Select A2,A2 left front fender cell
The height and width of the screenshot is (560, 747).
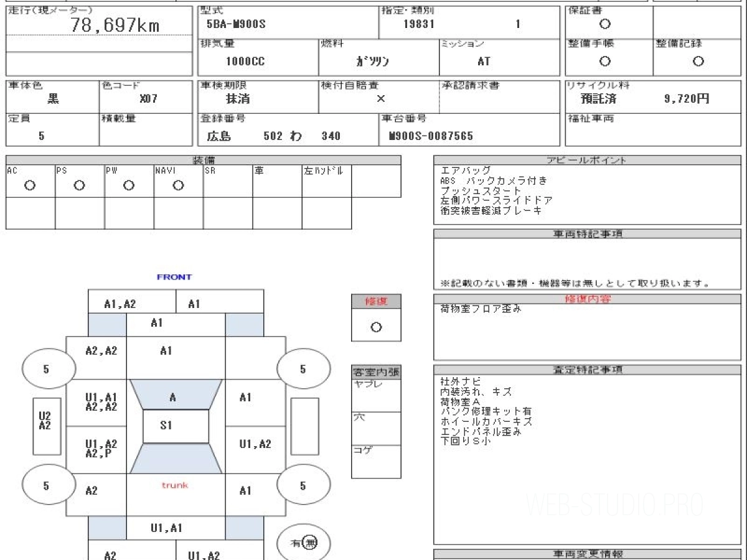pos(96,358)
